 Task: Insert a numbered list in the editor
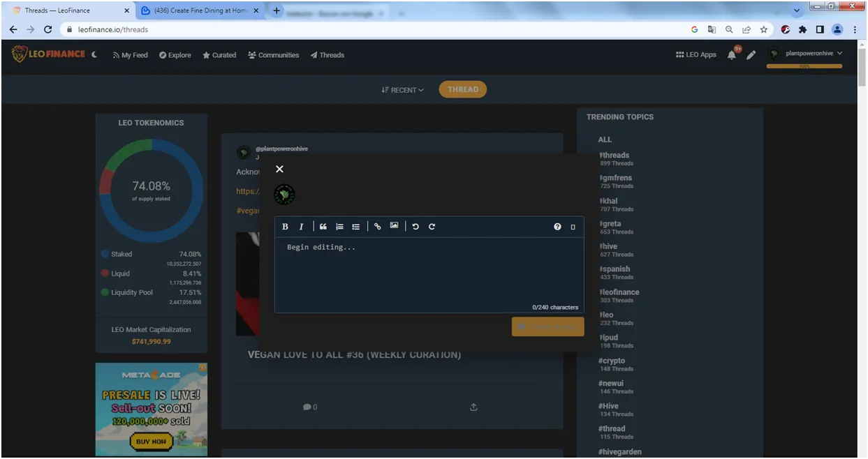pyautogui.click(x=339, y=227)
